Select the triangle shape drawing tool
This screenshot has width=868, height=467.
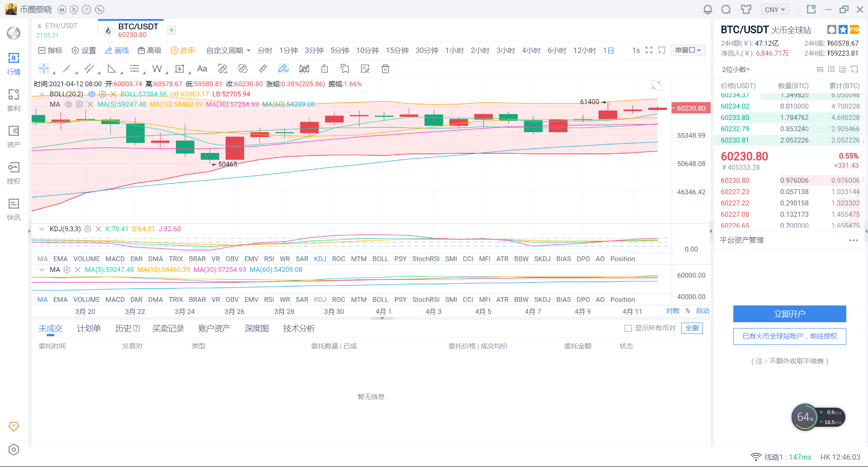[x=112, y=69]
